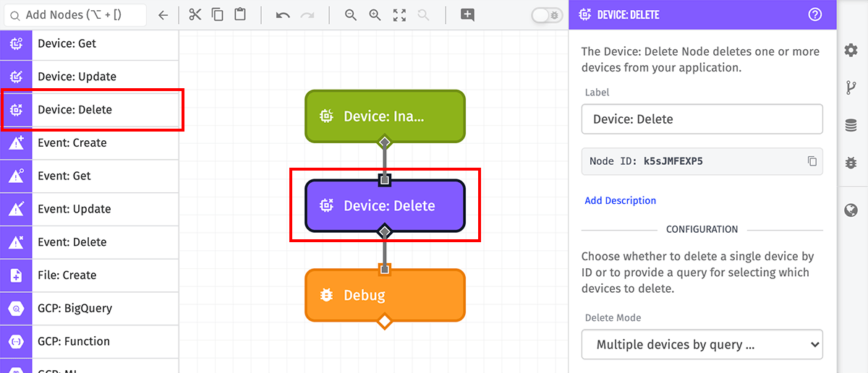Click the DEVICE: DELETE panel header title

coord(628,14)
